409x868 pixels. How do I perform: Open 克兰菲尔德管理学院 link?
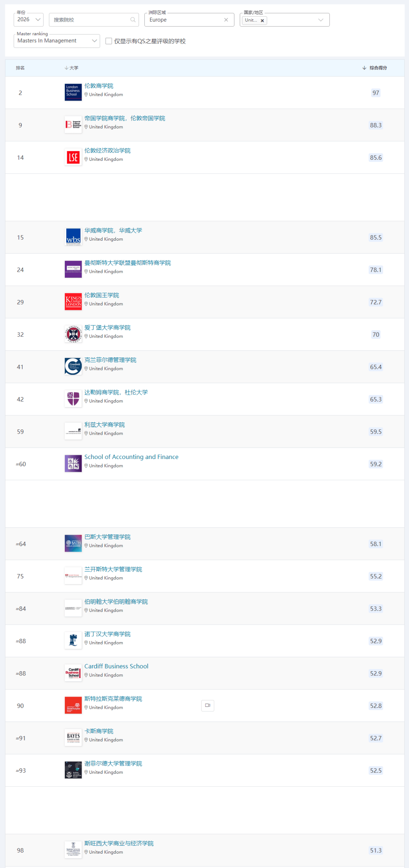(110, 360)
